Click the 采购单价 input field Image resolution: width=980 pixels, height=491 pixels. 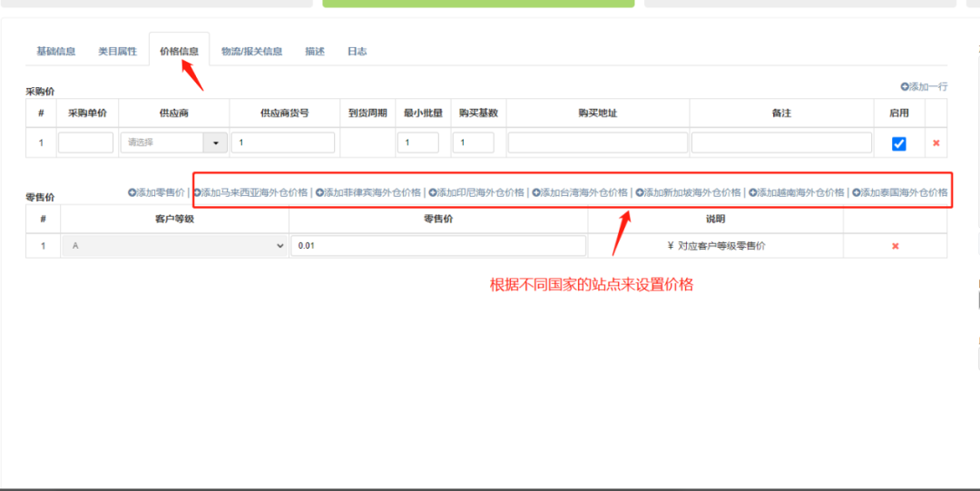[x=86, y=142]
